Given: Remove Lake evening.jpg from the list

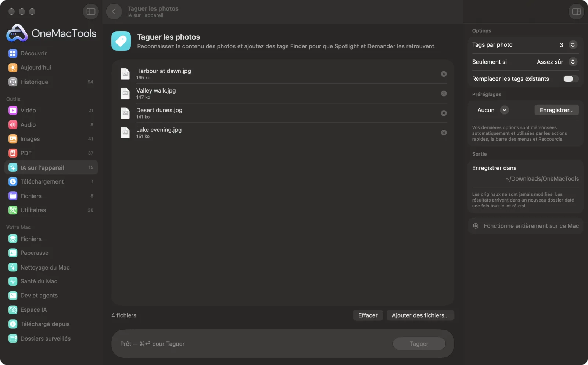Looking at the screenshot, I should [x=444, y=133].
